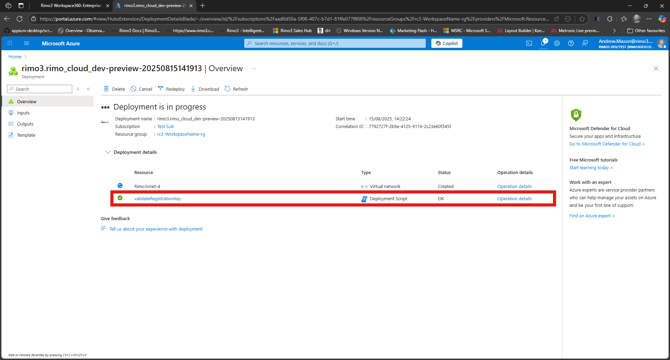Select Overview in the deployment menu

[47, 102]
